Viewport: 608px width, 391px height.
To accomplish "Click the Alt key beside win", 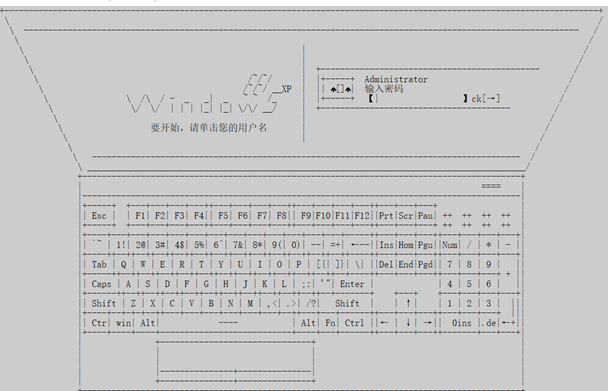I will click(x=147, y=323).
